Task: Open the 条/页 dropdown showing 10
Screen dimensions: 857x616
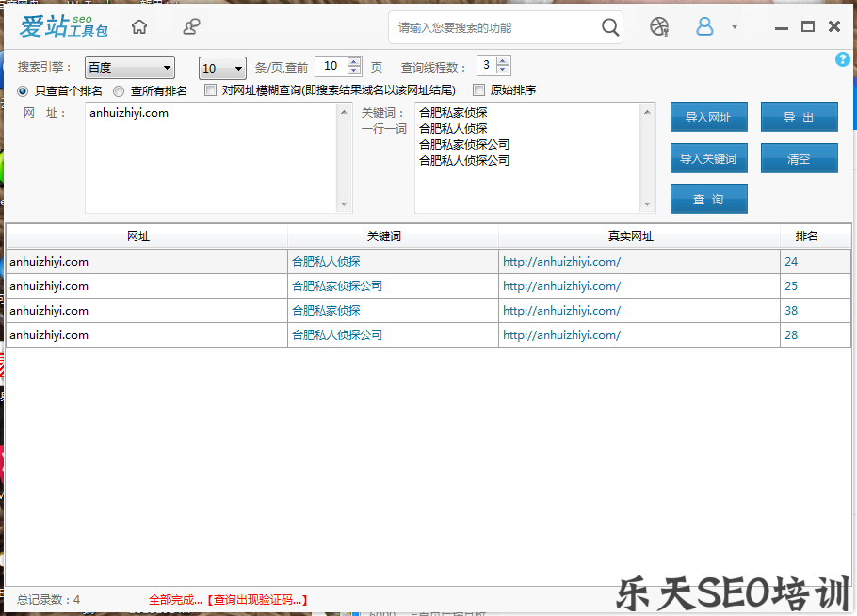Action: tap(220, 67)
